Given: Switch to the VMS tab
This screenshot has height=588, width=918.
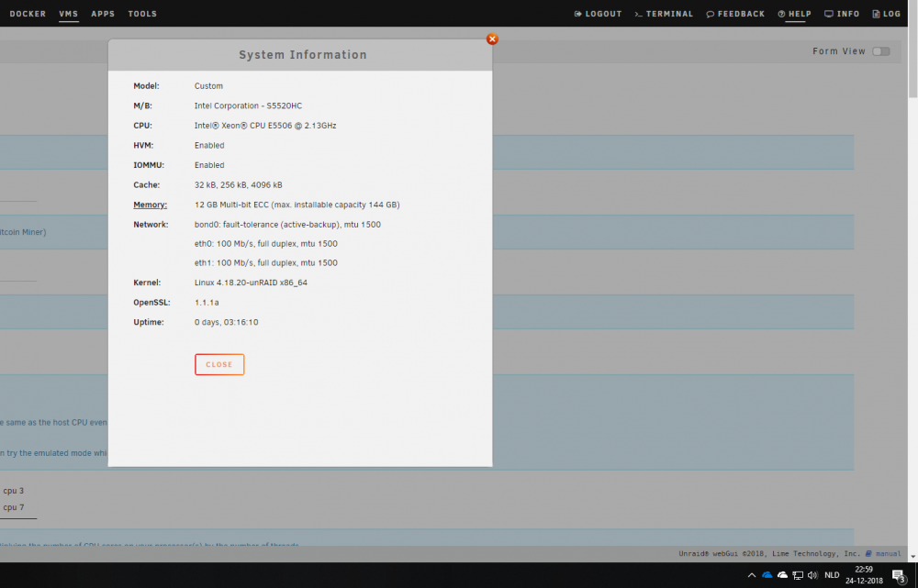Looking at the screenshot, I should click(x=69, y=14).
